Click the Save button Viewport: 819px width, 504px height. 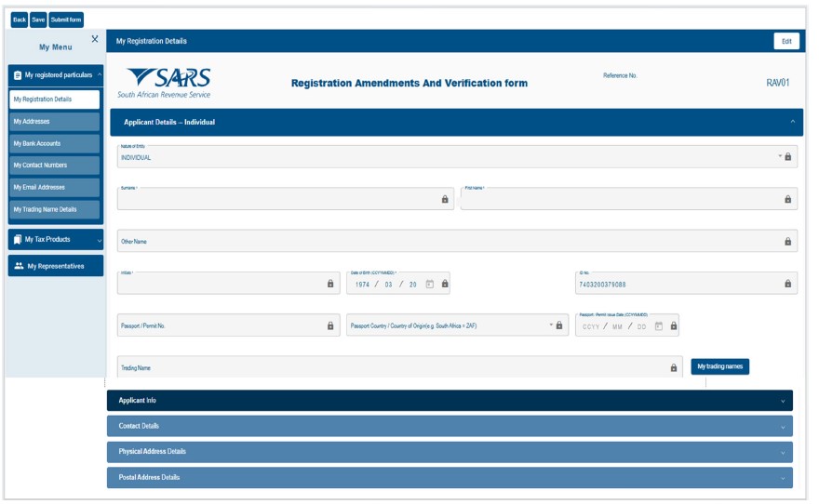point(38,20)
